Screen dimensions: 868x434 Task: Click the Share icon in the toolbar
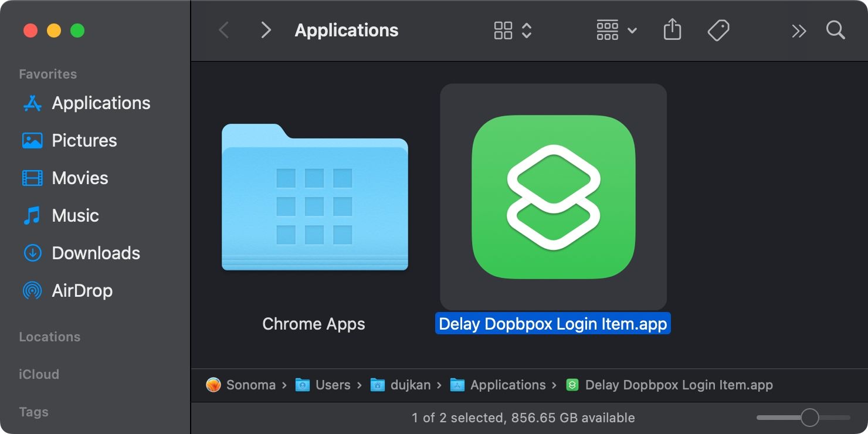672,29
